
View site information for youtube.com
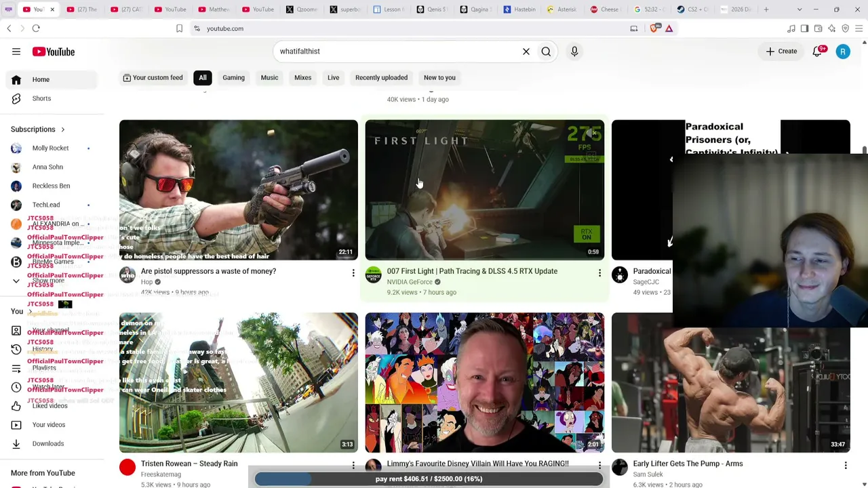[197, 28]
